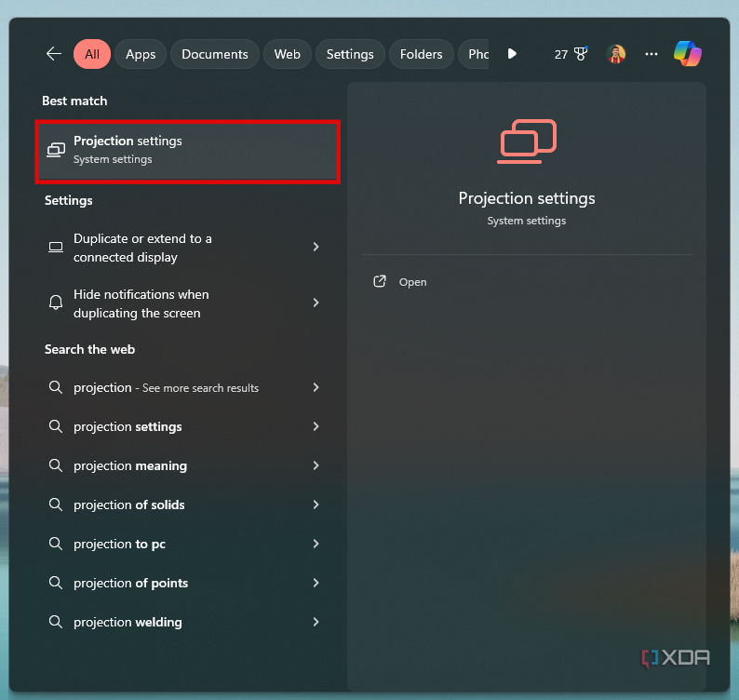Click 'Projection settings' title in preview pane

tap(527, 198)
